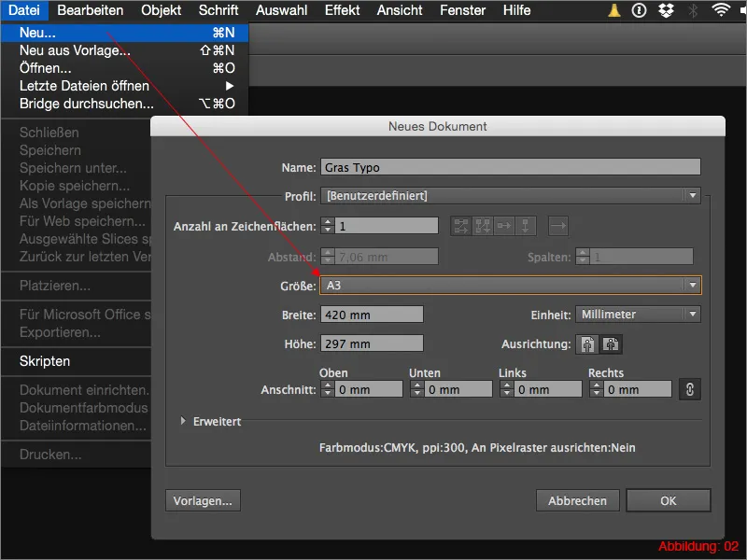Click the Anzahl an Zeichenflächen stepper
The width and height of the screenshot is (747, 560).
click(x=328, y=226)
